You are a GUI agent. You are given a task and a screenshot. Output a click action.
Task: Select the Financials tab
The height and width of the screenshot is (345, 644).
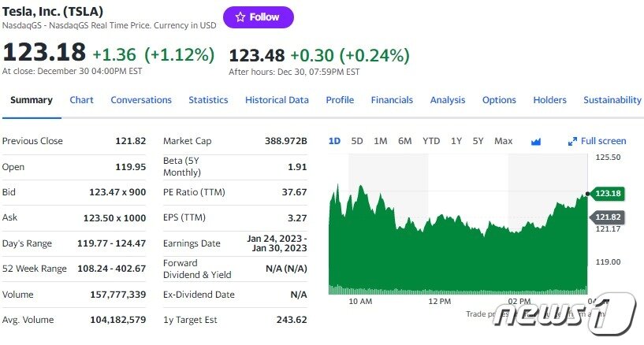tap(392, 100)
